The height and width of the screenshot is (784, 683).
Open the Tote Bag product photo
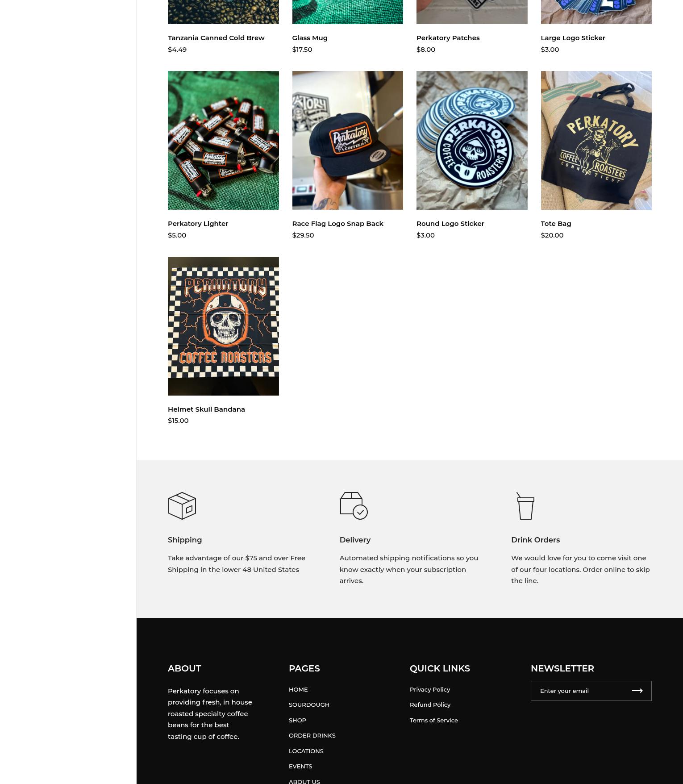pos(596,140)
